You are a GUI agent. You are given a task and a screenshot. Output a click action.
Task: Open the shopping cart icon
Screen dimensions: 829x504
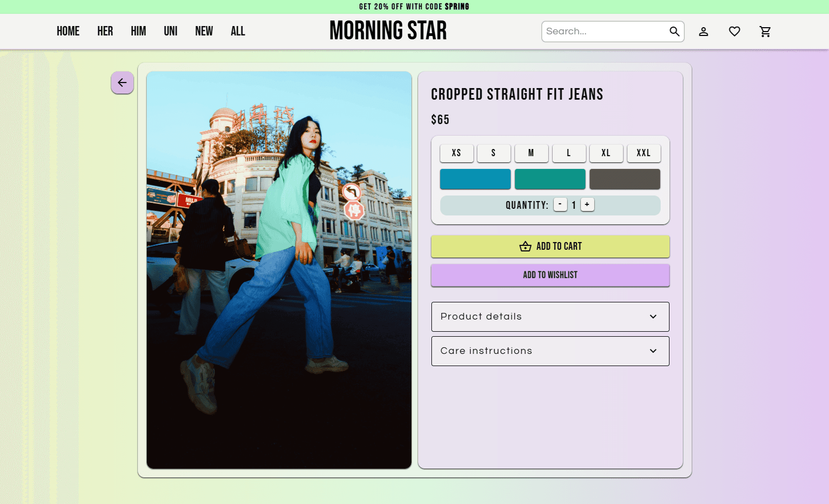click(x=765, y=32)
